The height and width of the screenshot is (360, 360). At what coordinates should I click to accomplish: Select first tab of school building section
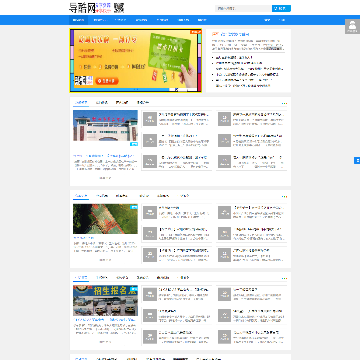(x=81, y=103)
